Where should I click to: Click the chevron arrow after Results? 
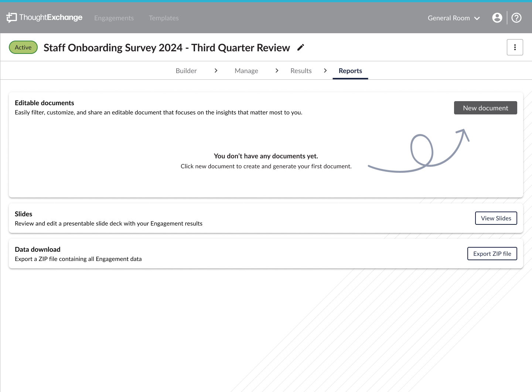click(325, 71)
